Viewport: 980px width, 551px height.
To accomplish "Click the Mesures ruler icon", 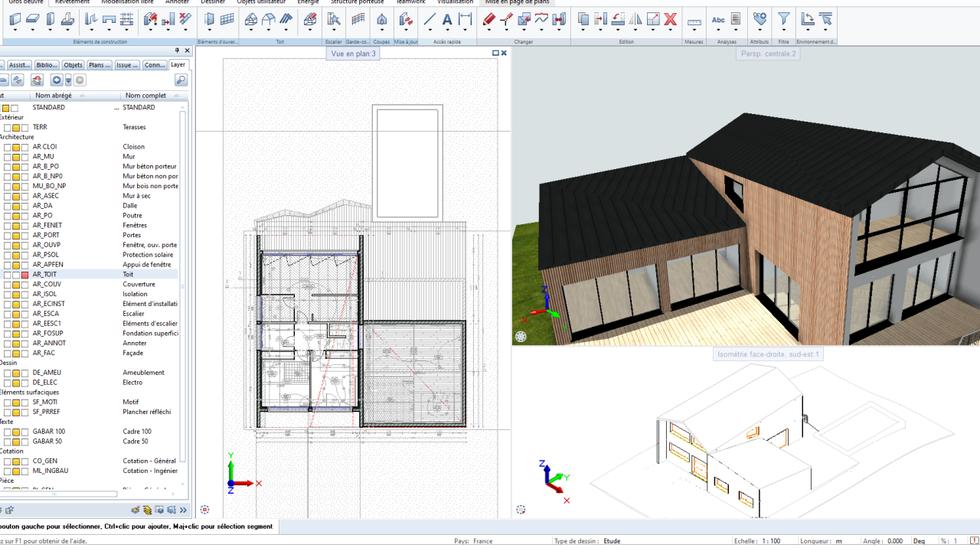I will pos(693,21).
